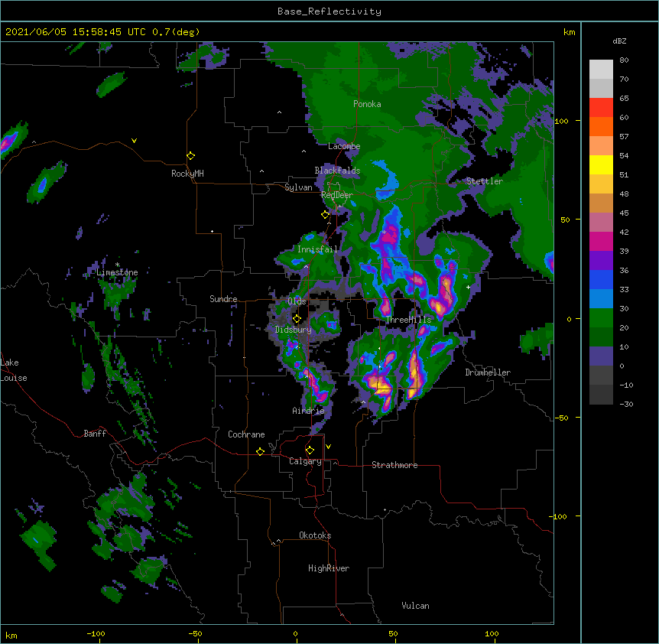Click the red 65 dBZ legend swatch
The height and width of the screenshot is (644, 659).
(x=601, y=108)
